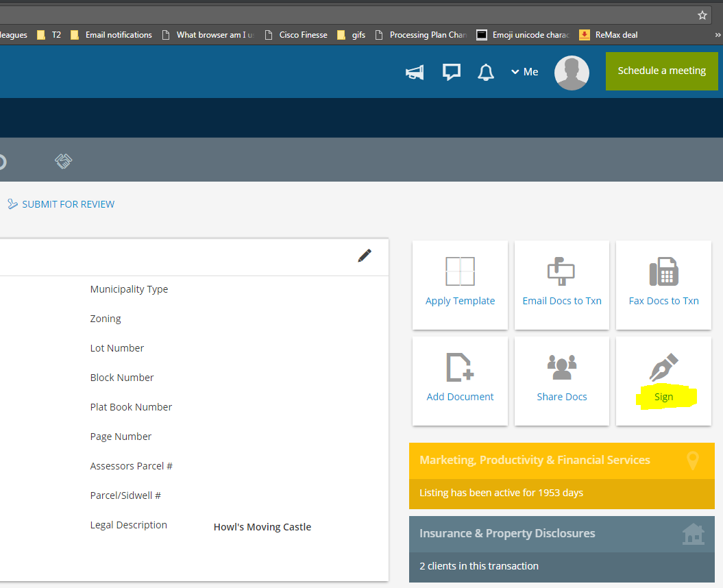723x588 pixels.
Task: Click the Fax Docs to Txn icon
Action: pyautogui.click(x=663, y=271)
